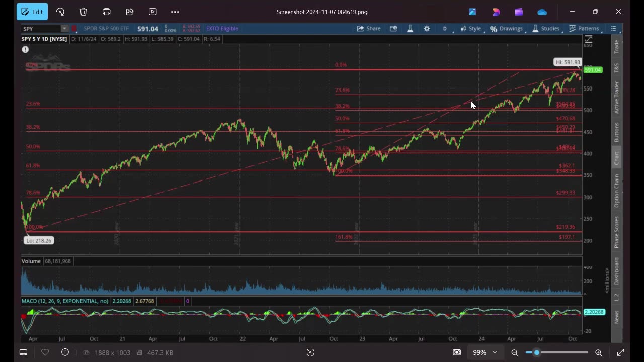Click the blue pencil app icon in title bar

click(472, 12)
